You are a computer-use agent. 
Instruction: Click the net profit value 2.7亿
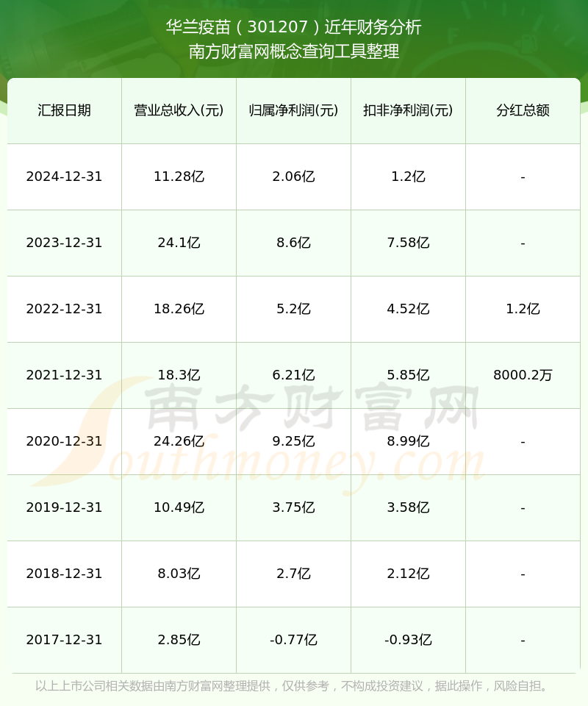coord(294,574)
